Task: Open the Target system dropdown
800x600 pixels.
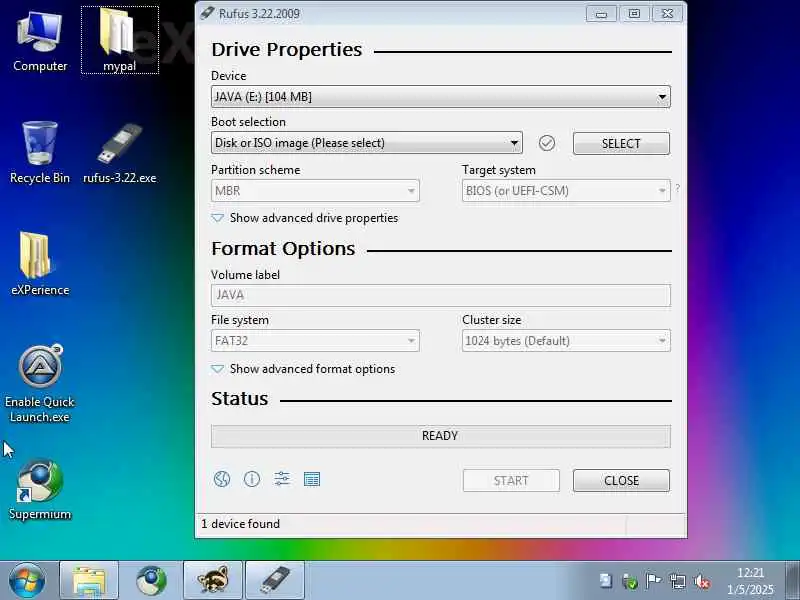Action: (x=566, y=191)
